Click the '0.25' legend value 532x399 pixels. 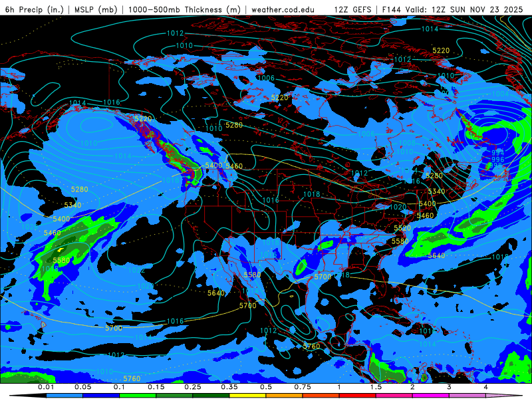point(193,387)
